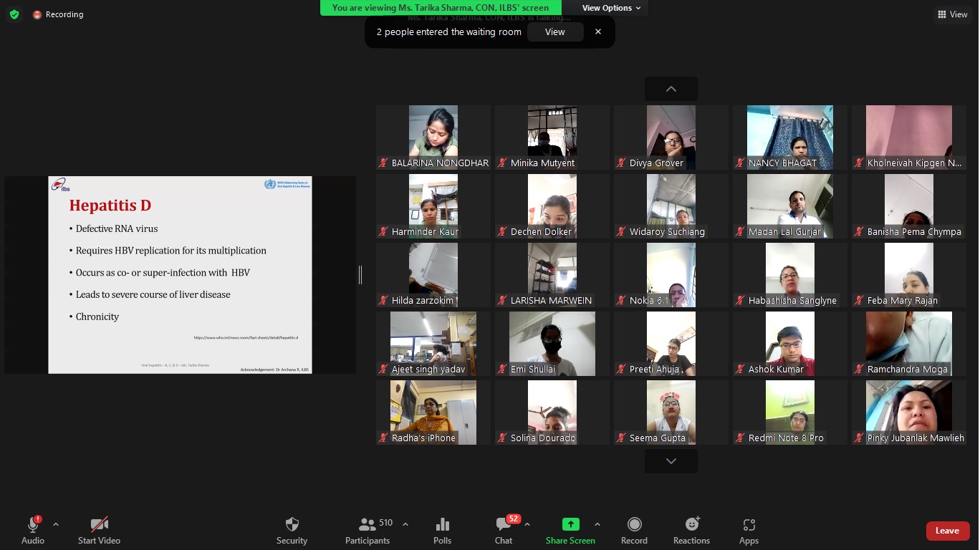Select Harminder Kaur video tile

(x=433, y=206)
